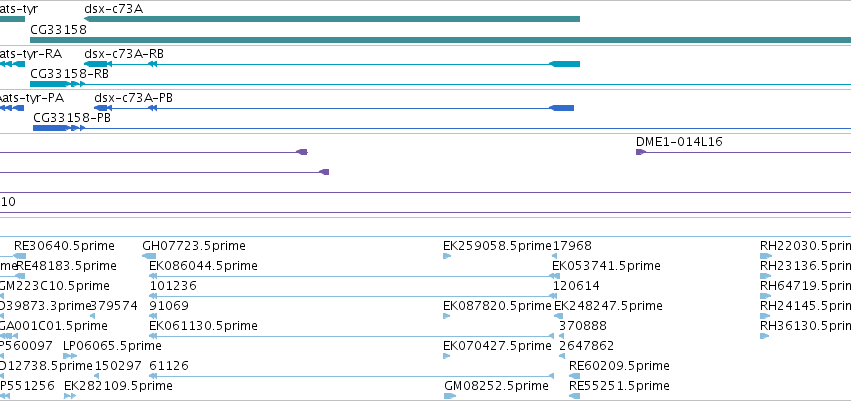851x401 pixels.
Task: Select the EK248247.5prime EST label
Action: pyautogui.click(x=608, y=305)
